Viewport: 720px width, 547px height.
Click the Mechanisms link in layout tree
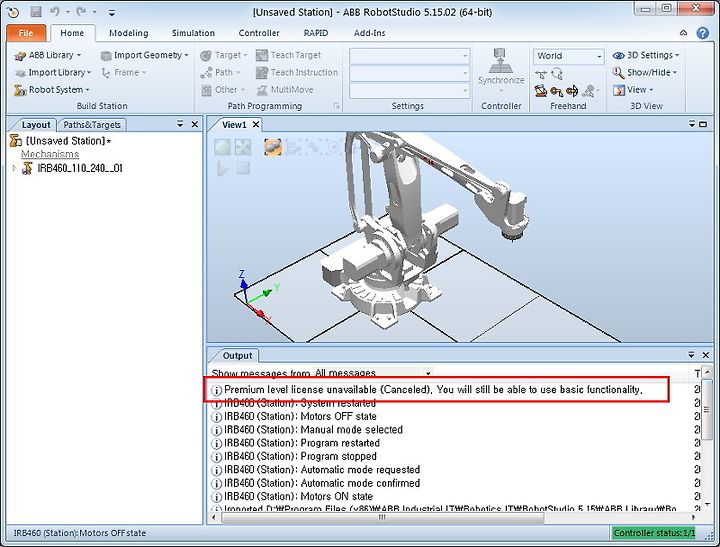[50, 154]
